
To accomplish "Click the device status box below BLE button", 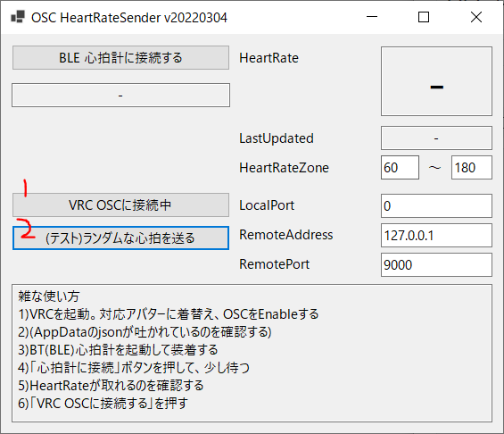I will (x=120, y=96).
